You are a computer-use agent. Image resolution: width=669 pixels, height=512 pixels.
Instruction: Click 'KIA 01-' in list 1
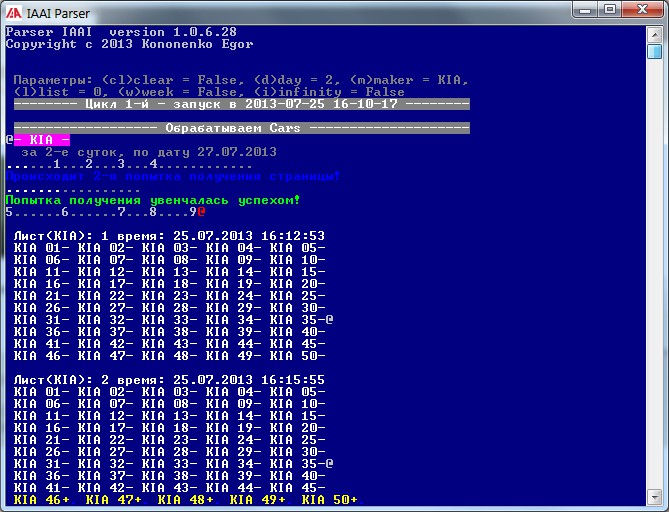pos(41,248)
